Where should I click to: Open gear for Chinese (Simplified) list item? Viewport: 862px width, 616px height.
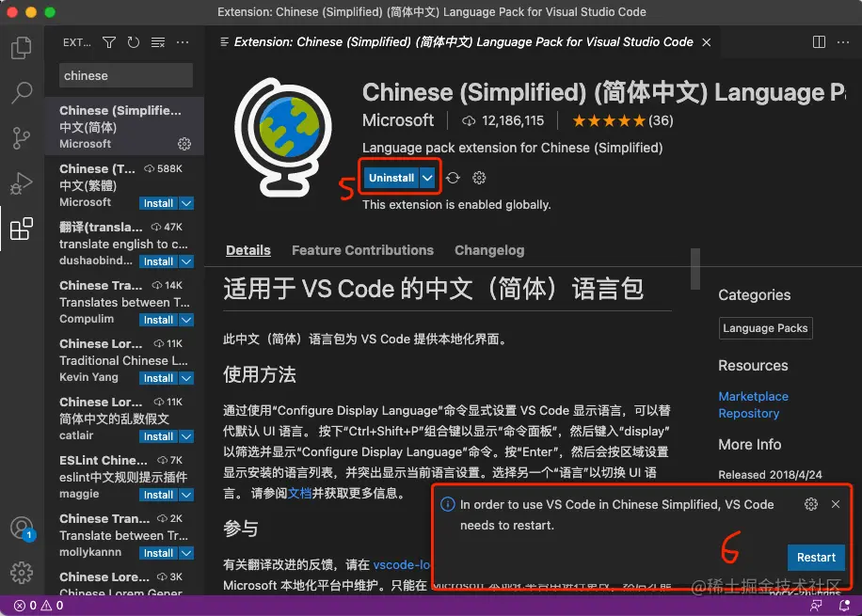point(184,144)
